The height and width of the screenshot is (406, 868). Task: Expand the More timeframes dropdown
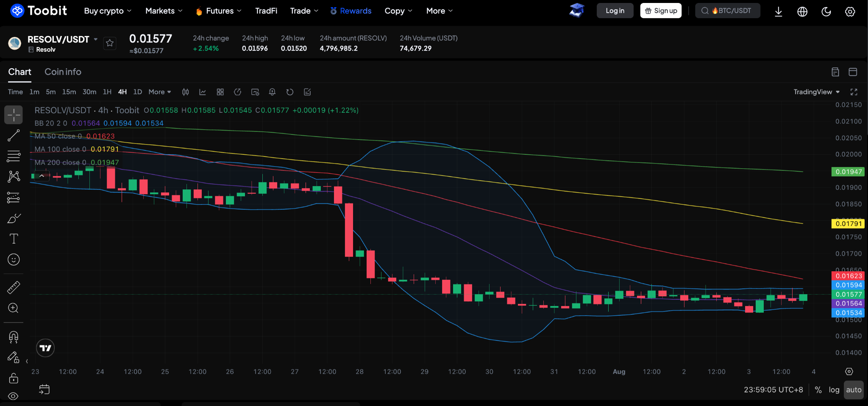[x=160, y=92]
